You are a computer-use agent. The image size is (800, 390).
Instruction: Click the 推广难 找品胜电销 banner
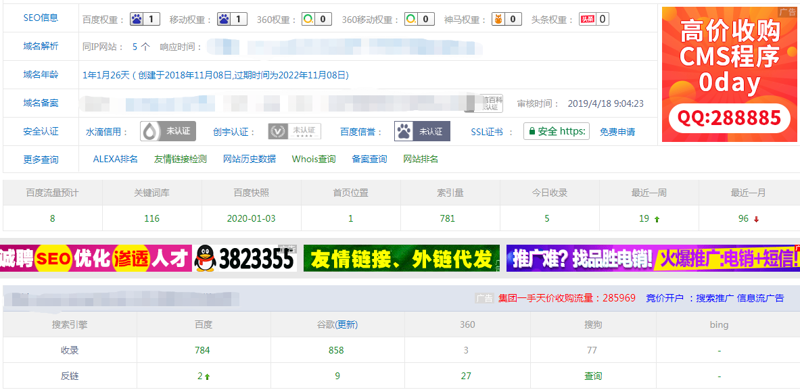pos(653,258)
